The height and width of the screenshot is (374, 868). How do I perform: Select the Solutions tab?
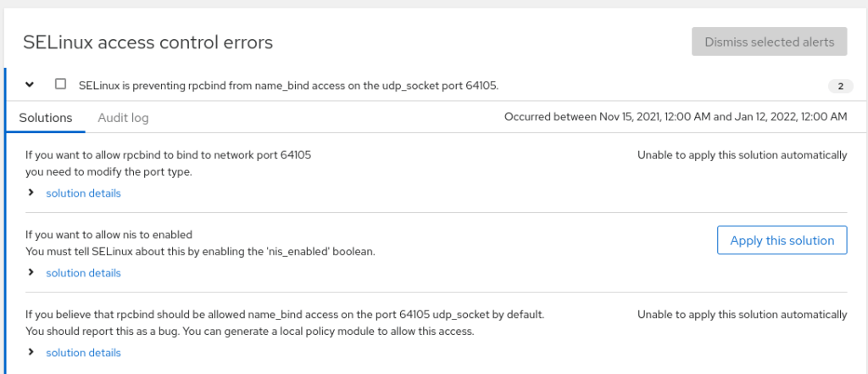pos(46,118)
